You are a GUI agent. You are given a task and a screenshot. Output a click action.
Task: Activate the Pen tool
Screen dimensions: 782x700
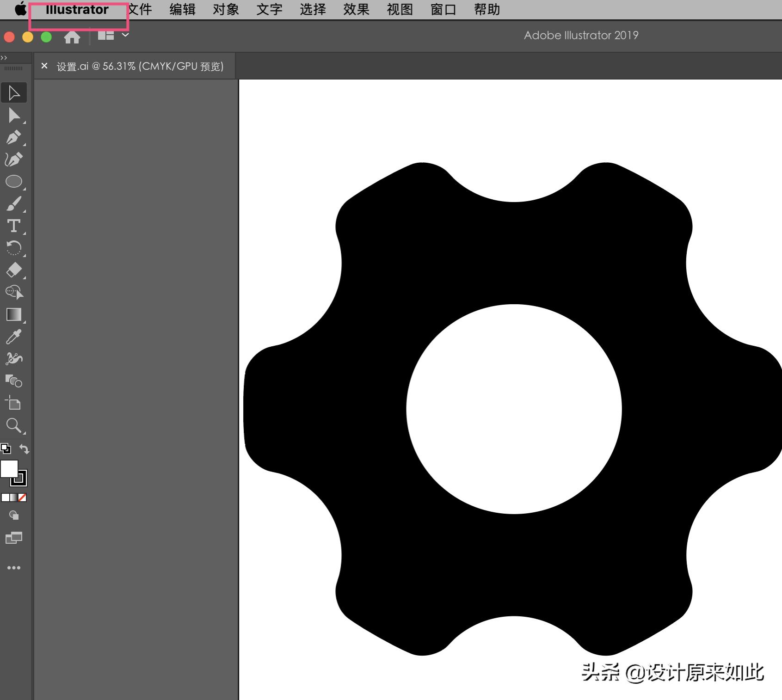14,137
